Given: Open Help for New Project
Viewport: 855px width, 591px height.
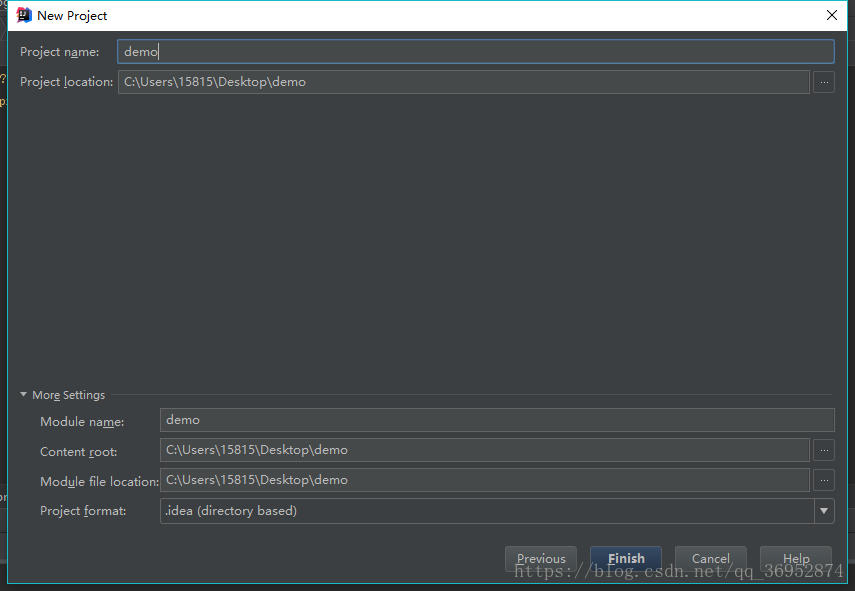Looking at the screenshot, I should click(x=796, y=559).
